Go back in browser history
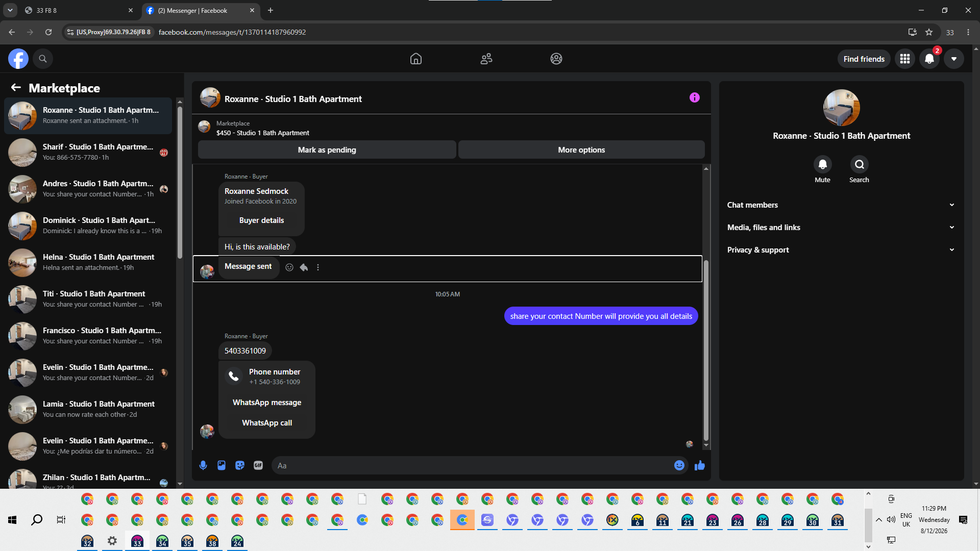The width and height of the screenshot is (980, 551). click(12, 32)
